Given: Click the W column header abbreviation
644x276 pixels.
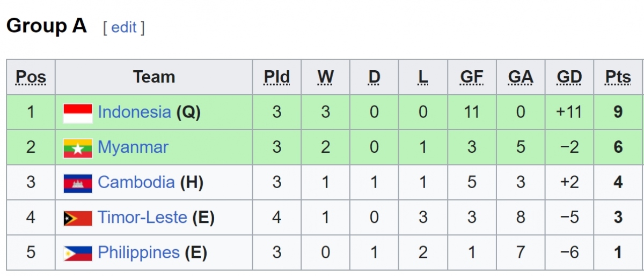Looking at the screenshot, I should click(326, 78).
